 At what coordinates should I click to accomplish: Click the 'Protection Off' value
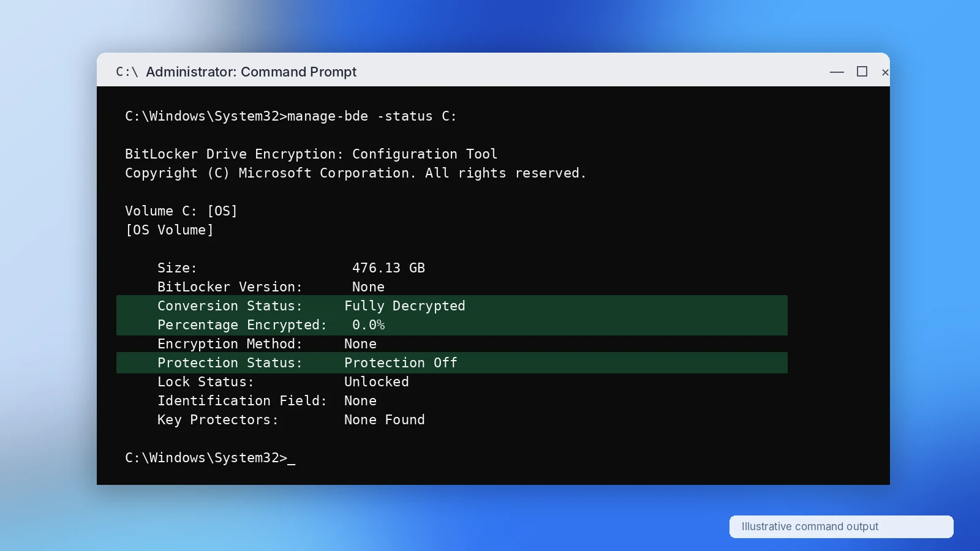[401, 363]
